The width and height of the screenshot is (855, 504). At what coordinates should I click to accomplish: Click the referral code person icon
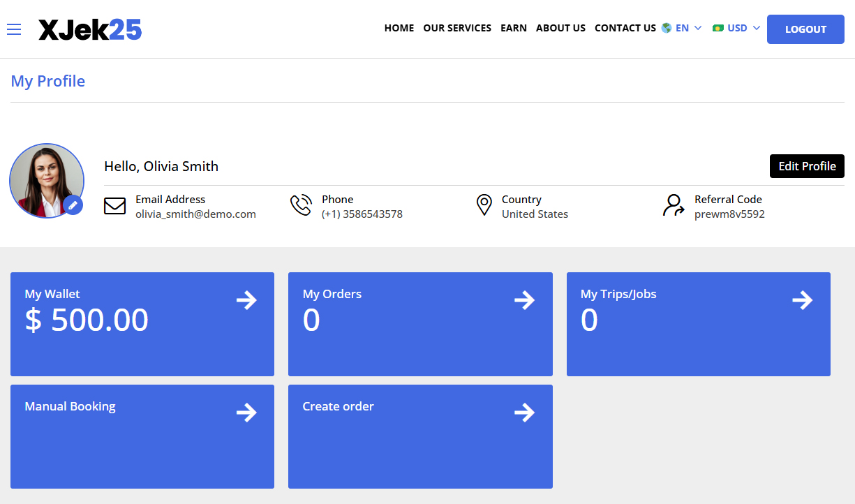point(674,206)
